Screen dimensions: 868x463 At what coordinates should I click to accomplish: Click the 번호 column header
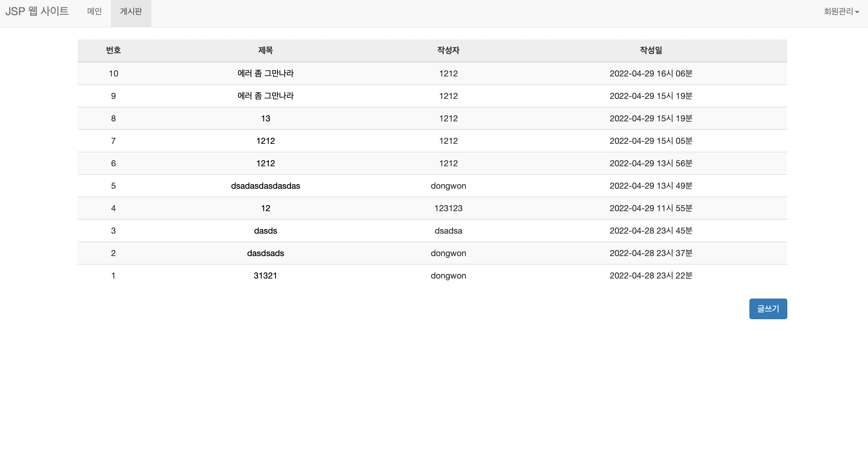pyautogui.click(x=113, y=50)
